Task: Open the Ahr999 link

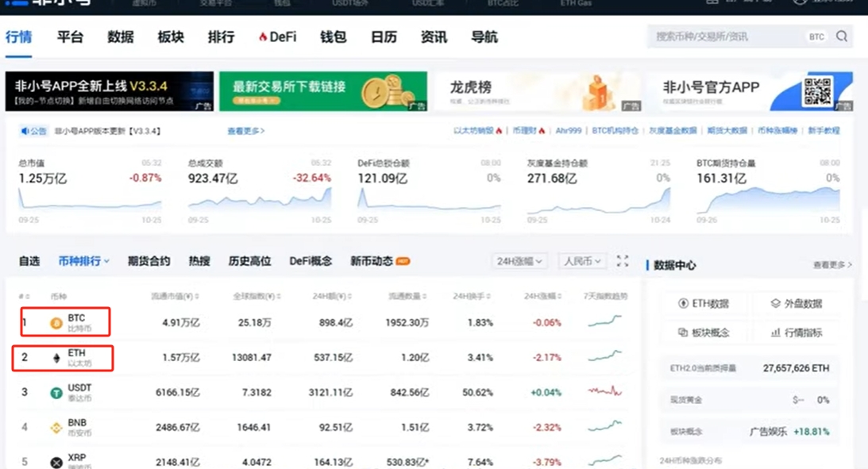Action: (x=569, y=130)
